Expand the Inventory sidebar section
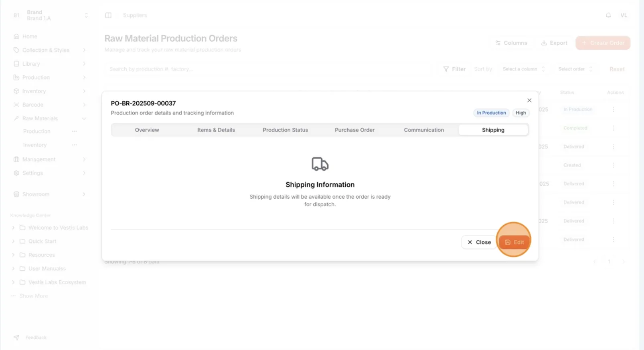This screenshot has width=644, height=350. click(x=50, y=91)
